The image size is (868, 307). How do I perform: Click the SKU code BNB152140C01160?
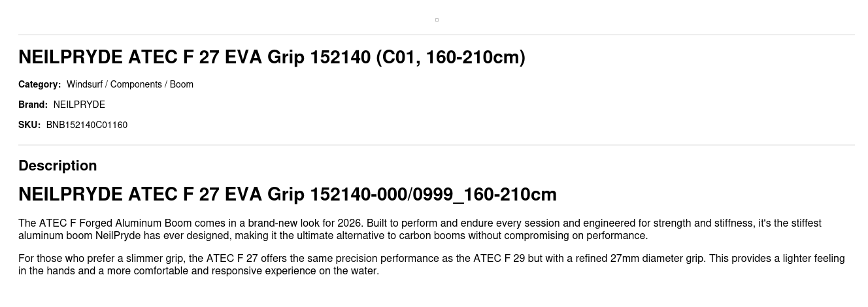click(87, 125)
